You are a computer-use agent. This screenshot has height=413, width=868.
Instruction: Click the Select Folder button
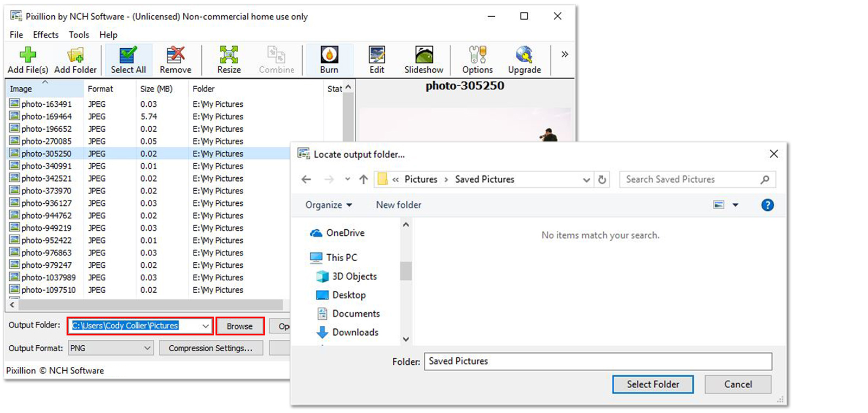point(653,384)
